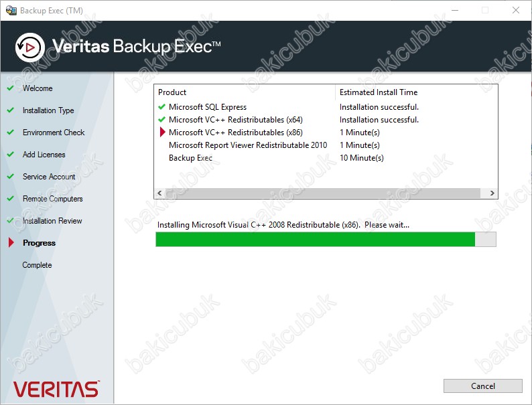Screen dimensions: 532x405
Task: Click the checkmark next to Add Licenses
Action: point(11,154)
